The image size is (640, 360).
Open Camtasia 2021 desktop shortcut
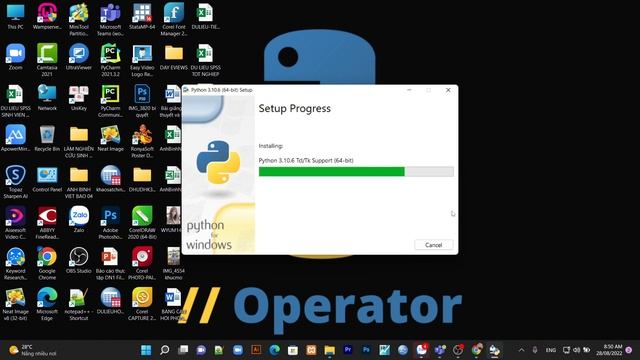[47, 60]
